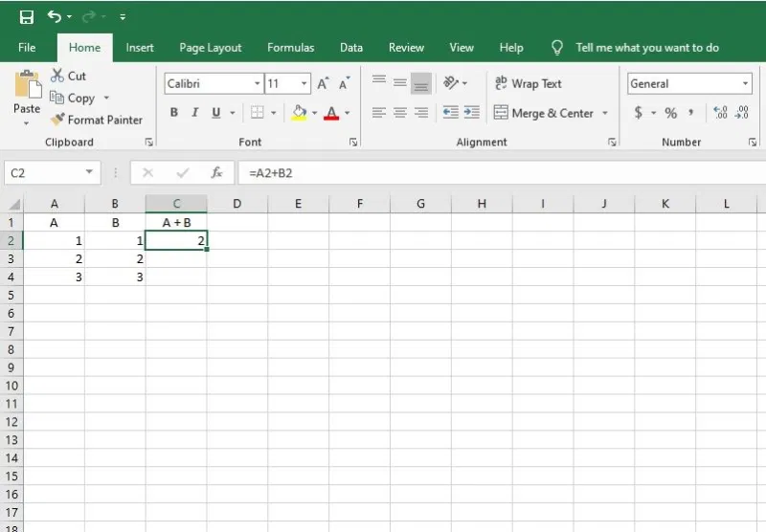The height and width of the screenshot is (532, 766).
Task: Click Decrease Decimal icon
Action: click(741, 113)
